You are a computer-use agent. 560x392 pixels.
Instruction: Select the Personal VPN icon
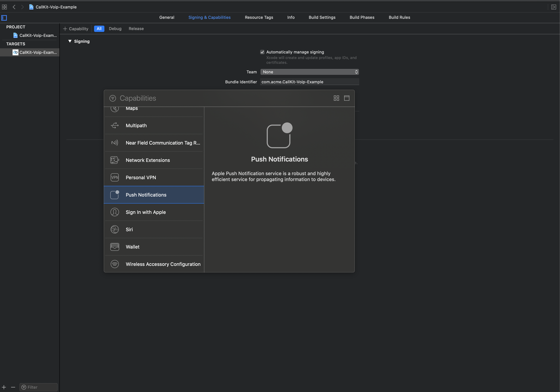tap(115, 178)
